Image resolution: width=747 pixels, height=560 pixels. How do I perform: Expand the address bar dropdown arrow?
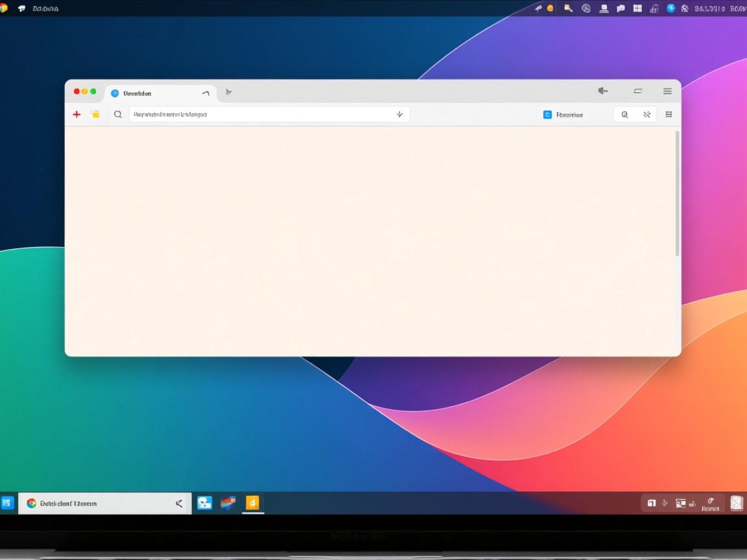(399, 114)
